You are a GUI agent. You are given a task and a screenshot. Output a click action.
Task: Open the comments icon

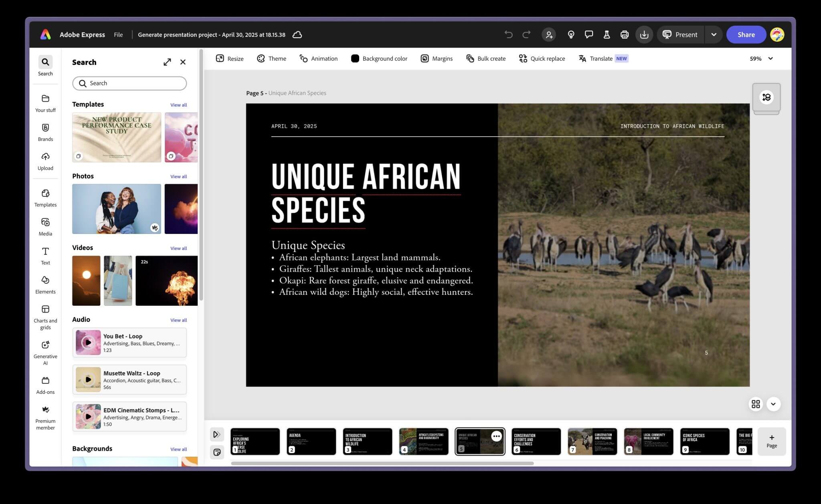click(x=588, y=34)
